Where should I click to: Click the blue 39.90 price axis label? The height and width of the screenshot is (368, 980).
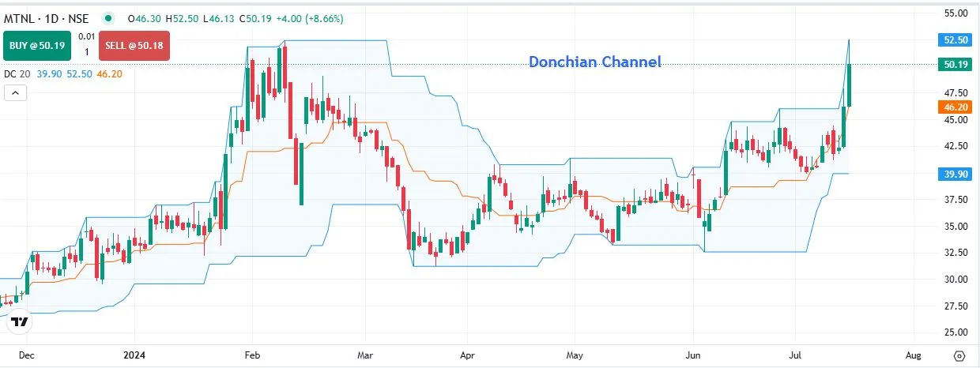point(955,174)
